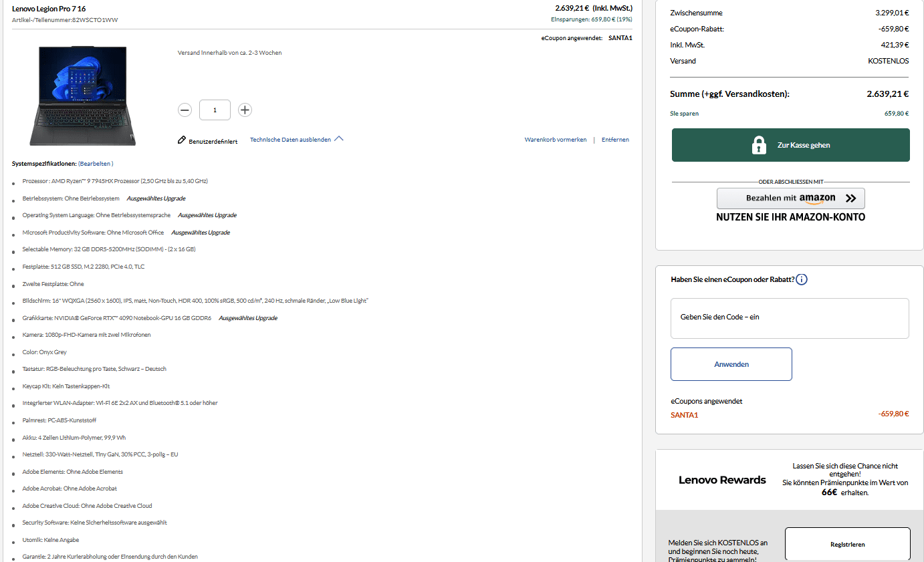Click the pencil icon beside Benutzerdefiniert
The image size is (924, 562).
coord(181,140)
